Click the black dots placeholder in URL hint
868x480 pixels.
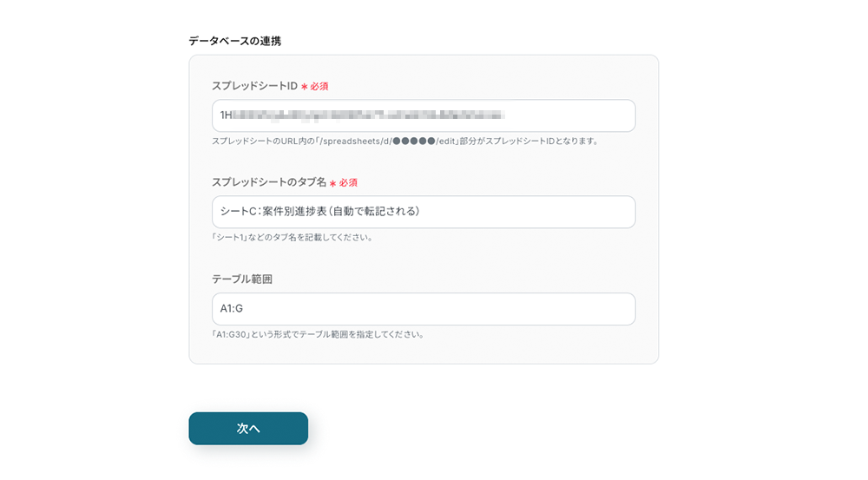[413, 141]
